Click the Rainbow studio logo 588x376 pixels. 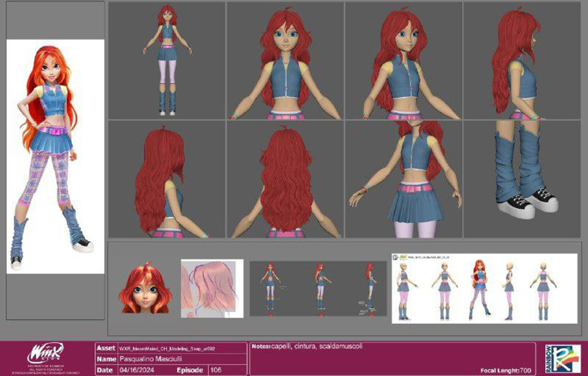pos(563,359)
